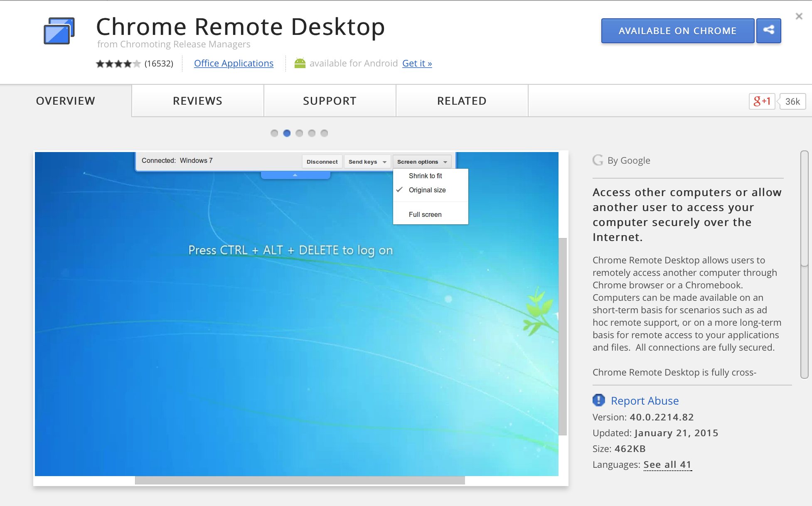
Task: Click the (16532) ratings count
Action: click(x=159, y=64)
